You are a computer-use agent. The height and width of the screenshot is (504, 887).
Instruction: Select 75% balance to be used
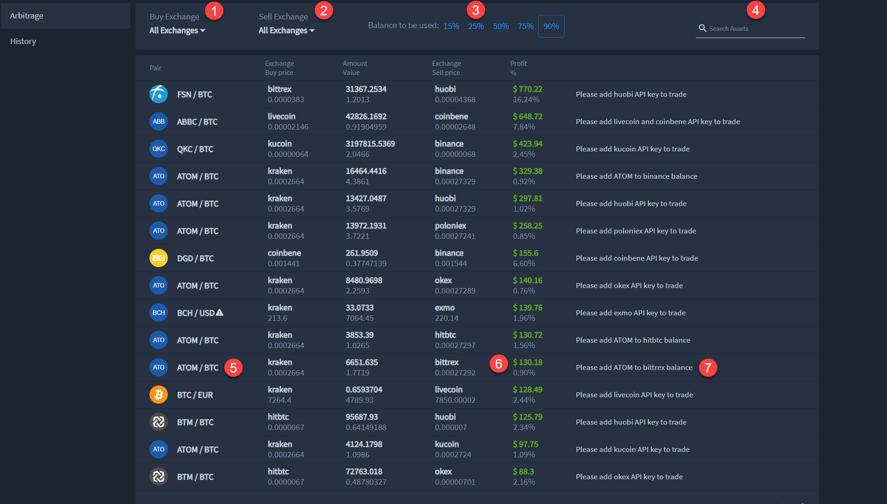coord(526,26)
